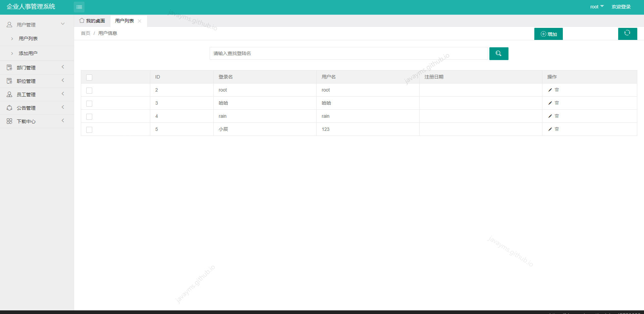Edit the user named root
This screenshot has height=314, width=644.
pyautogui.click(x=550, y=90)
